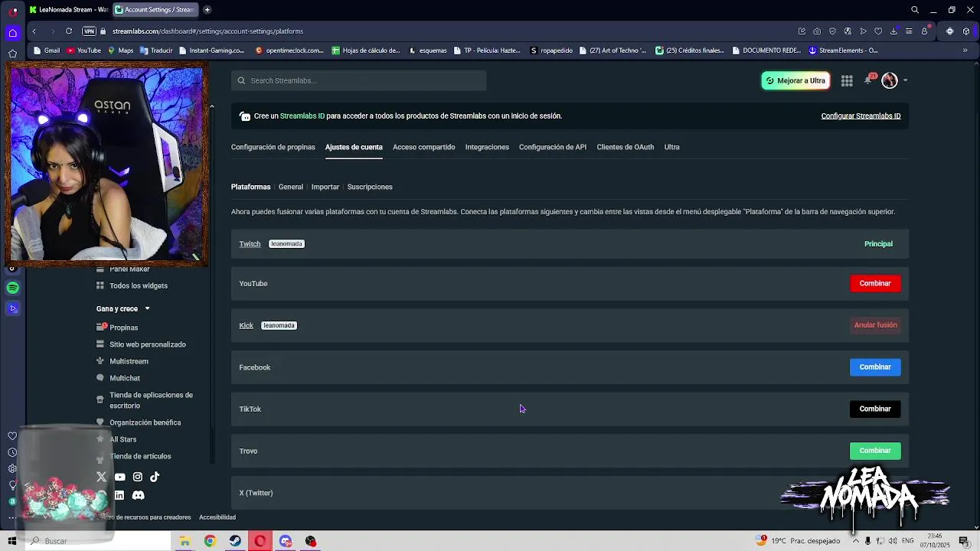Screen dimensions: 980x551
Task: Click the LinkedIn social icon in sidebar footer
Action: (x=119, y=495)
